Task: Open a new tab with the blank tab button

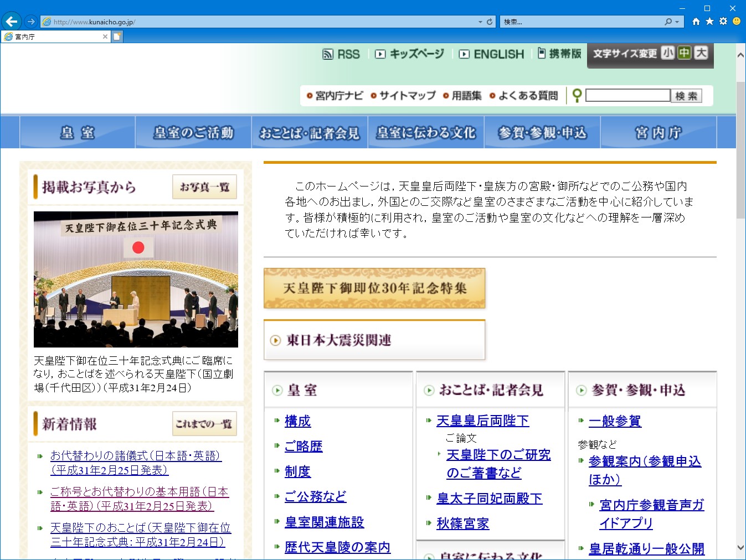Action: point(117,37)
